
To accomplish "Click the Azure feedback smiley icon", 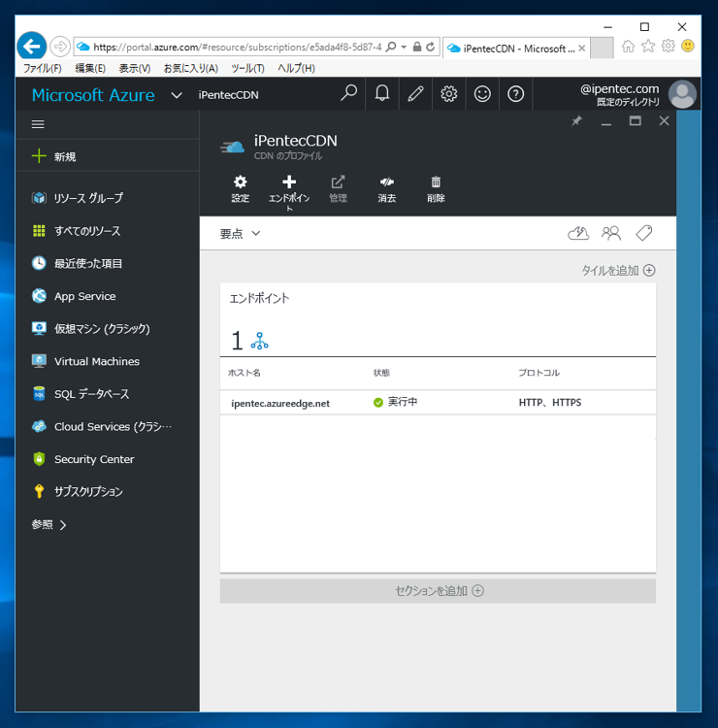I will 482,94.
